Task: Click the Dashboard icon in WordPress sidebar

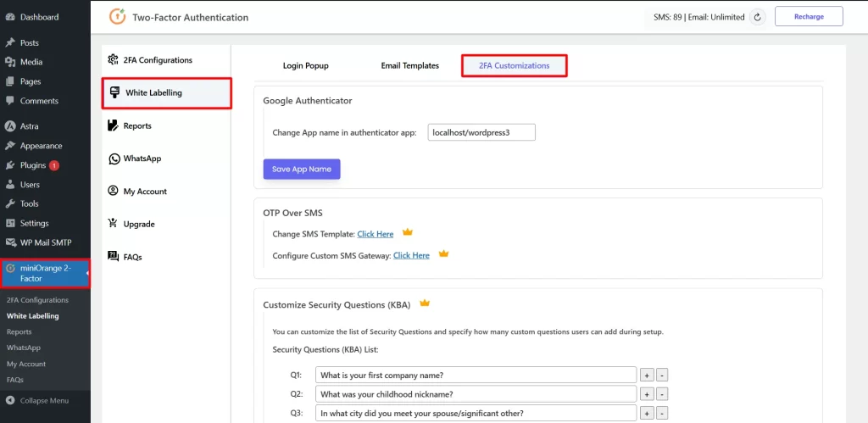Action: [x=10, y=17]
